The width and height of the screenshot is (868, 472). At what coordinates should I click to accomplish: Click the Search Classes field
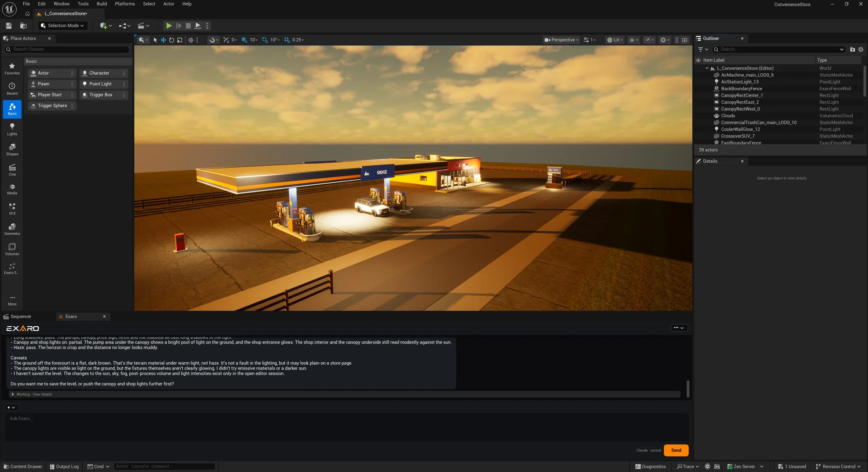coord(67,50)
